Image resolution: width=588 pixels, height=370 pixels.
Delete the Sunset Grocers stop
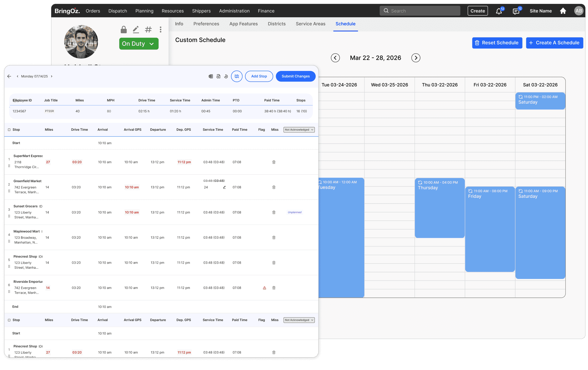(x=274, y=212)
